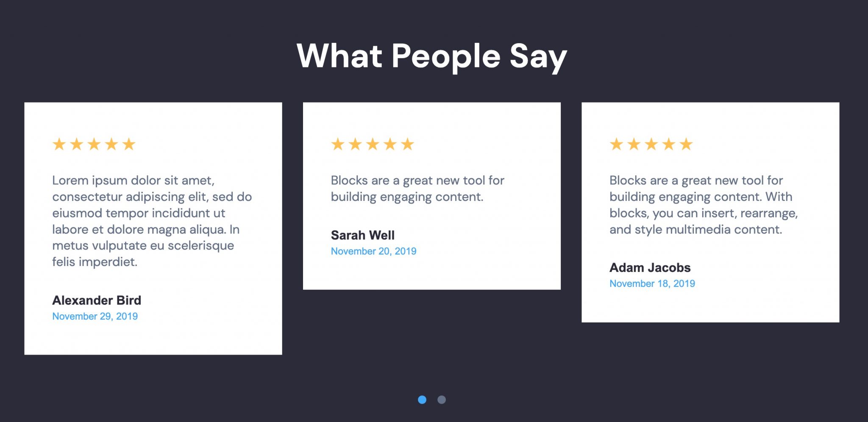Screen dimensions: 868x422
Task: Click first star in Sarah Well's review
Action: click(x=338, y=144)
